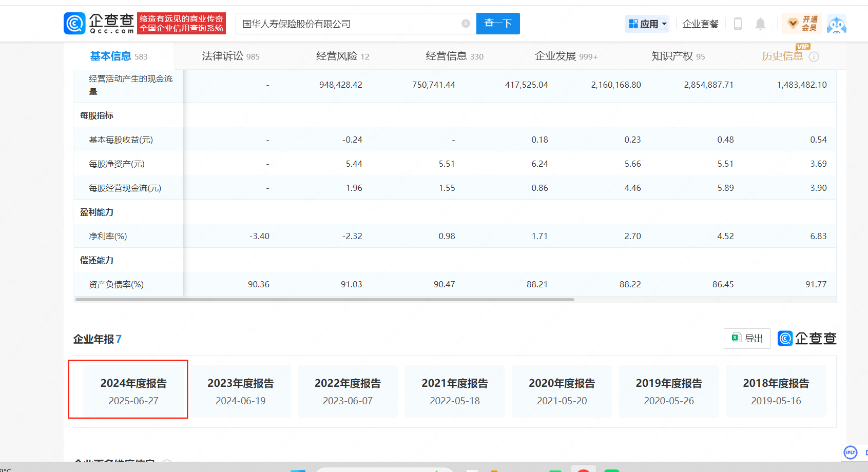Click earnings per share value -0.24
Screen dimensions: 868x472
(353, 140)
